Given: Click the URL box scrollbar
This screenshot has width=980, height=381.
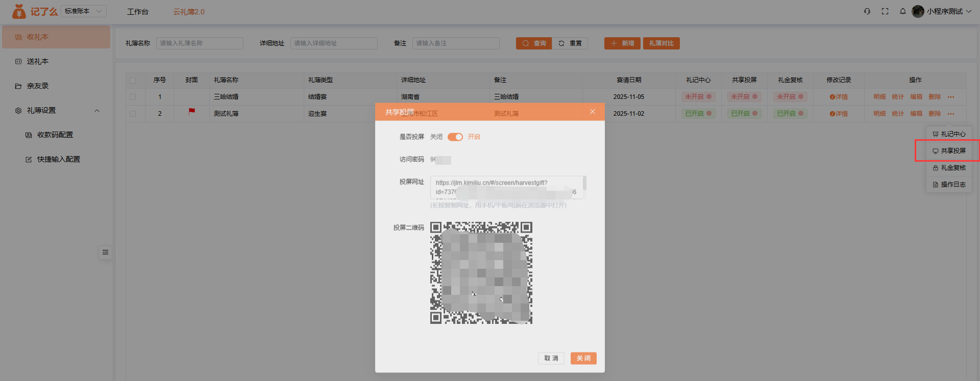Looking at the screenshot, I should pos(584,183).
